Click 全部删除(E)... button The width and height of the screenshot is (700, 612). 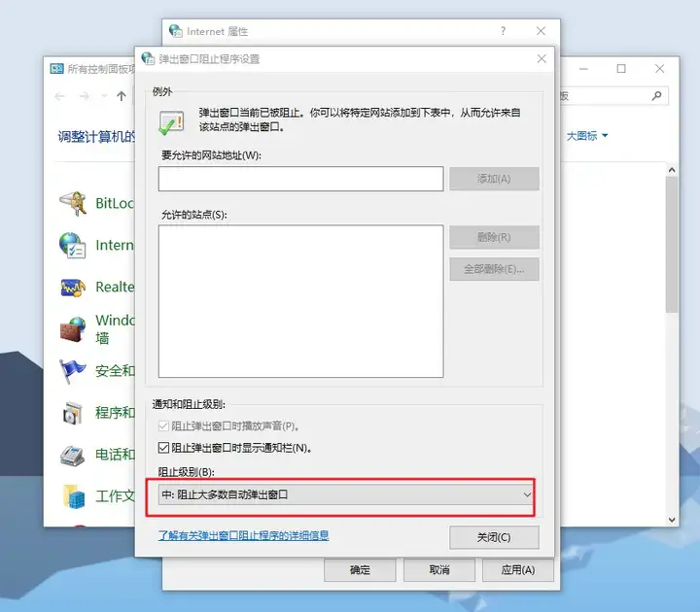[x=494, y=269]
